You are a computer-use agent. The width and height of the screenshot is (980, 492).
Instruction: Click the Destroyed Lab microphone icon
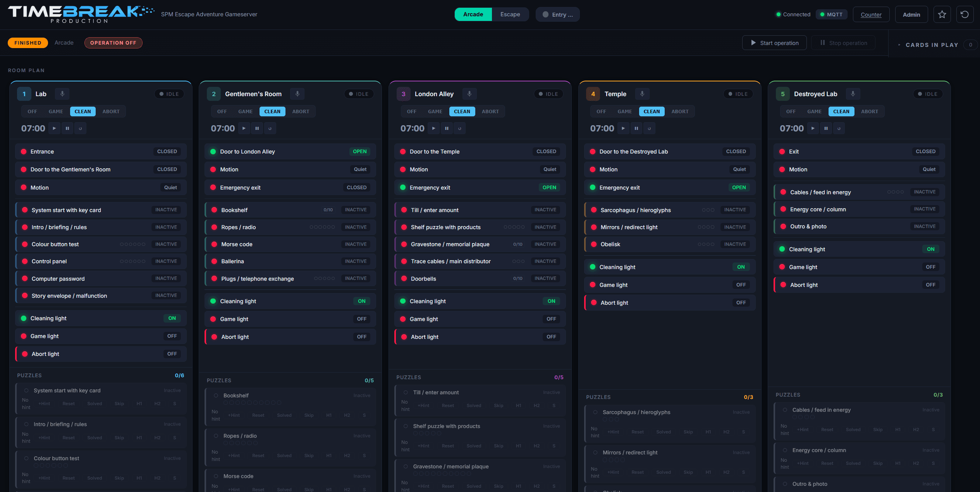coord(853,94)
